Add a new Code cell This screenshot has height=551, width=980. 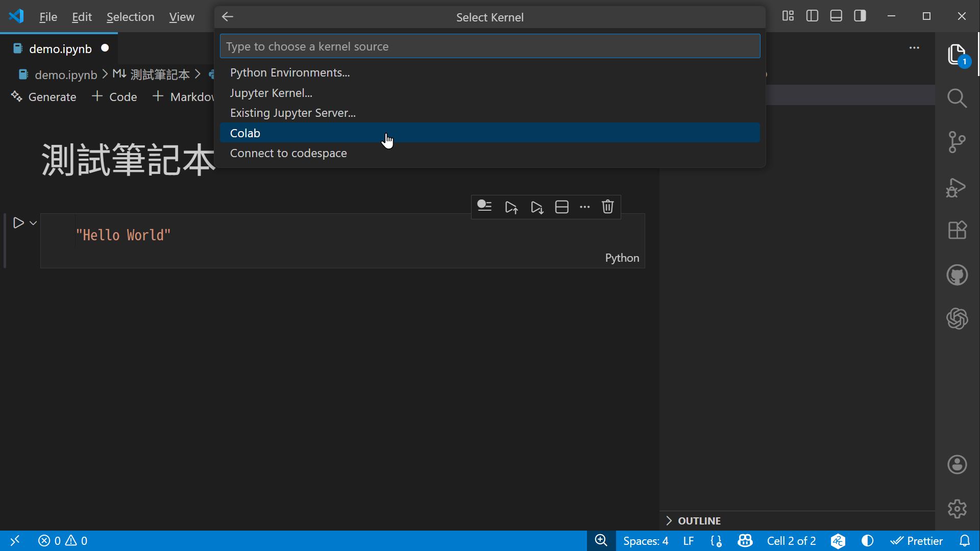pyautogui.click(x=114, y=96)
